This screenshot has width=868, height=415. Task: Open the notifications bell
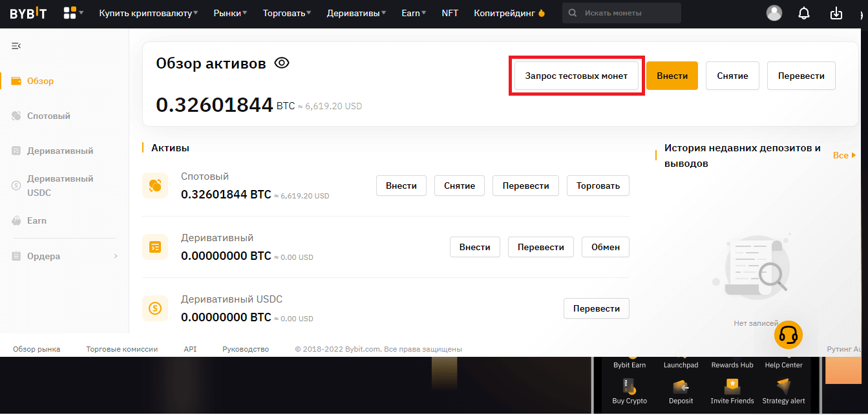pos(804,13)
